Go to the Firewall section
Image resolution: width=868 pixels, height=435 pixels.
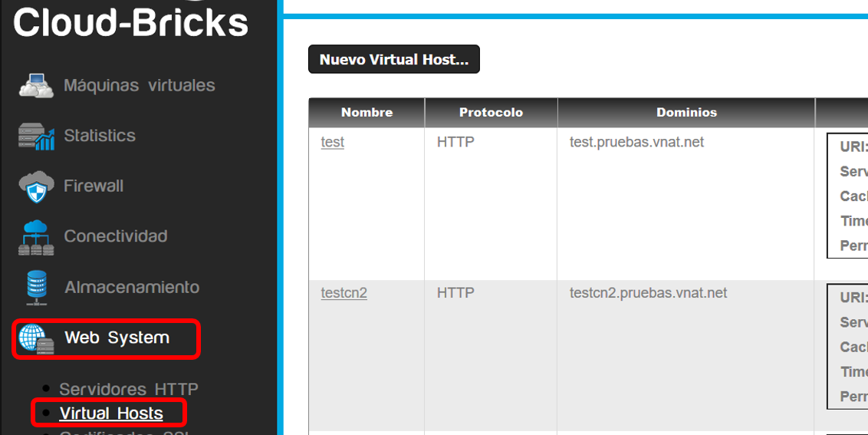coord(94,186)
